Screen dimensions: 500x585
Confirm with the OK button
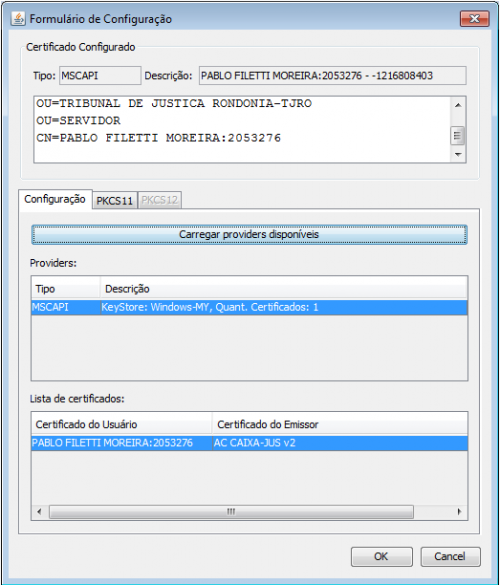(x=381, y=557)
